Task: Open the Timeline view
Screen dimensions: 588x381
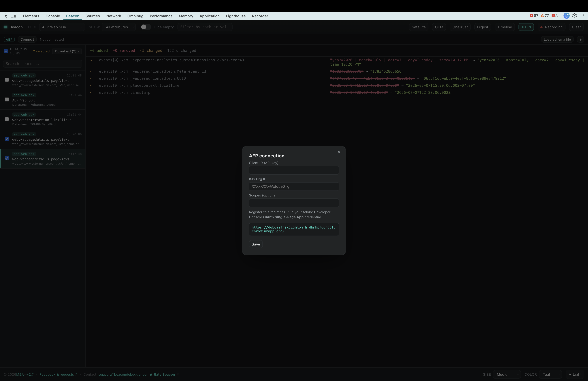Action: [505, 27]
